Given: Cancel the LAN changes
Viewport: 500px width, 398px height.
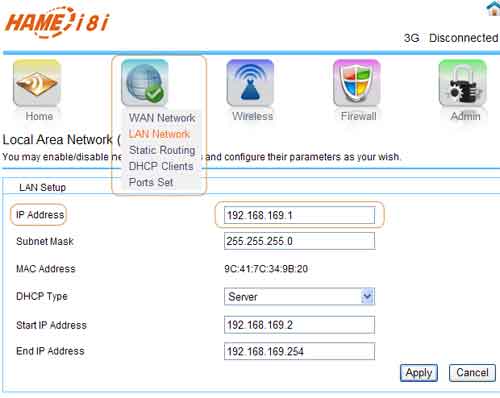Looking at the screenshot, I should [472, 373].
